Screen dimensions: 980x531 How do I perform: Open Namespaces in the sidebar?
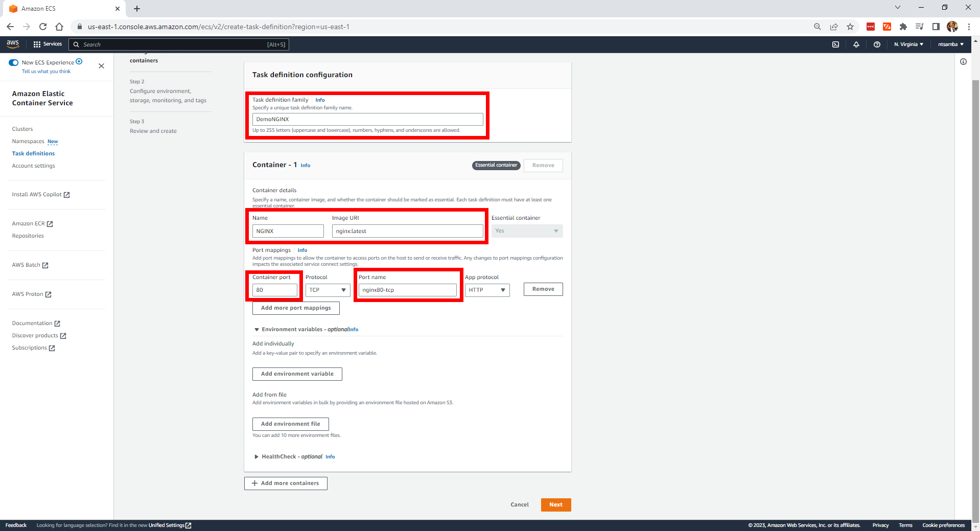[x=28, y=141]
